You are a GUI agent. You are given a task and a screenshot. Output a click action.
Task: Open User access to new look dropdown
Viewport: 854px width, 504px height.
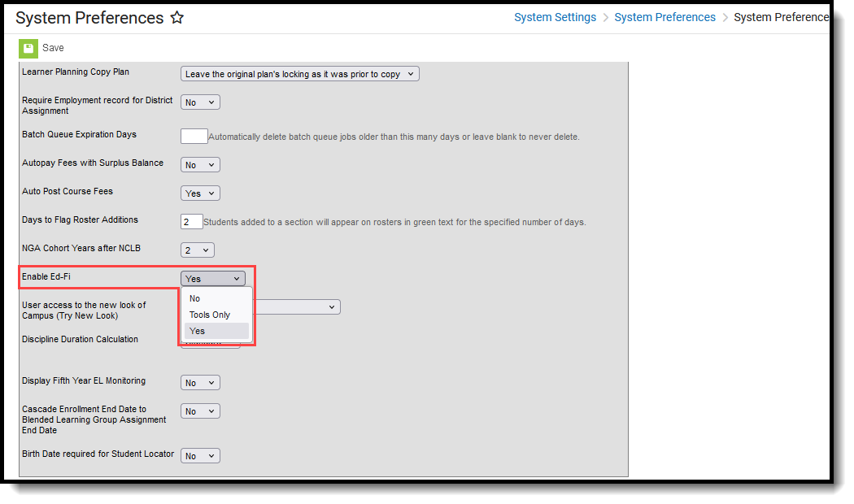pos(297,307)
